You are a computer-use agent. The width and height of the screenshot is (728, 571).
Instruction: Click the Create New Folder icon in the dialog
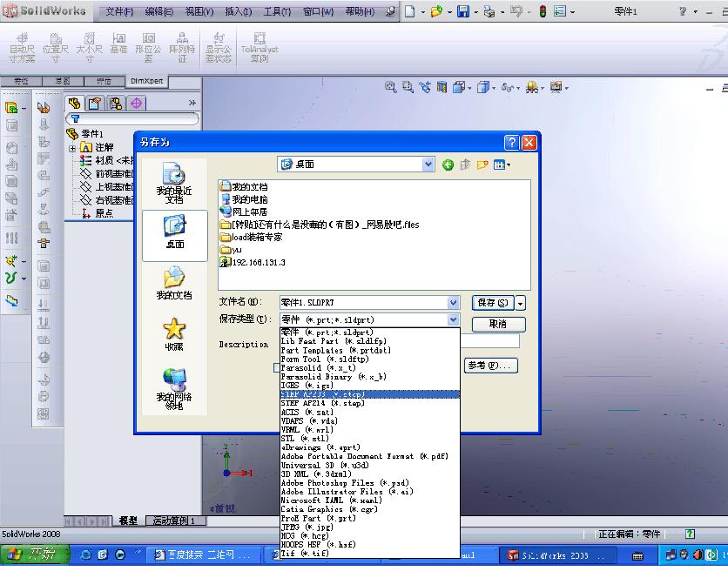[x=482, y=165]
